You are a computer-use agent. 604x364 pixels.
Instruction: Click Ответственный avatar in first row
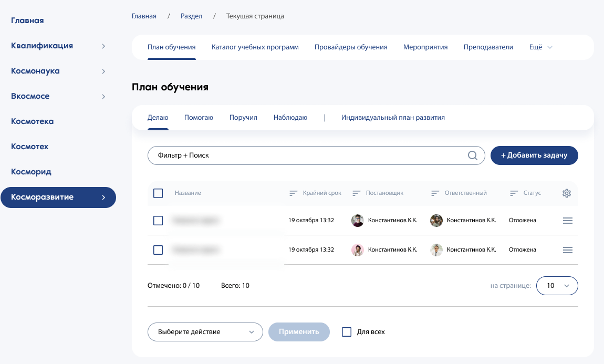tap(436, 221)
